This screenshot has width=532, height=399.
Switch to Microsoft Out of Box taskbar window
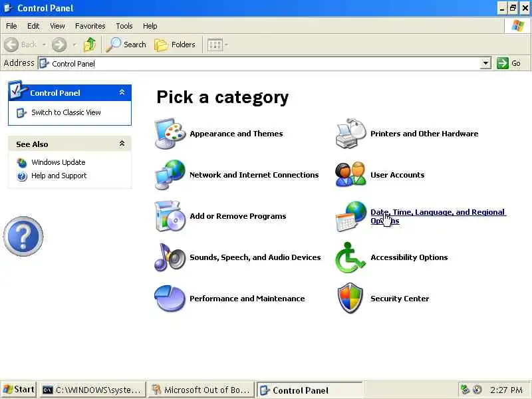pyautogui.click(x=201, y=390)
